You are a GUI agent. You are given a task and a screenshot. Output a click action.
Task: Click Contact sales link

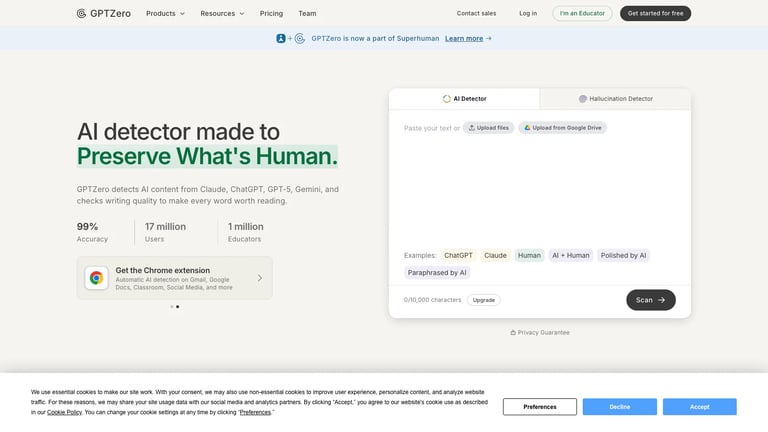[476, 13]
